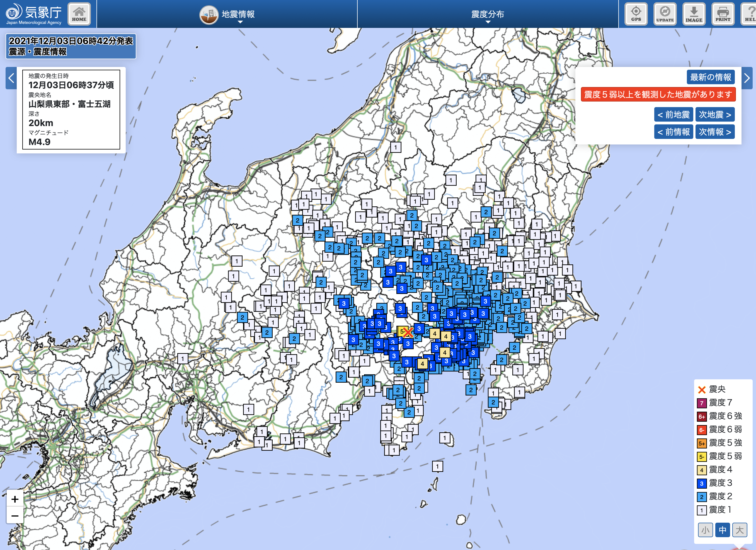Zoom in with the plus button
756x550 pixels.
click(x=15, y=499)
